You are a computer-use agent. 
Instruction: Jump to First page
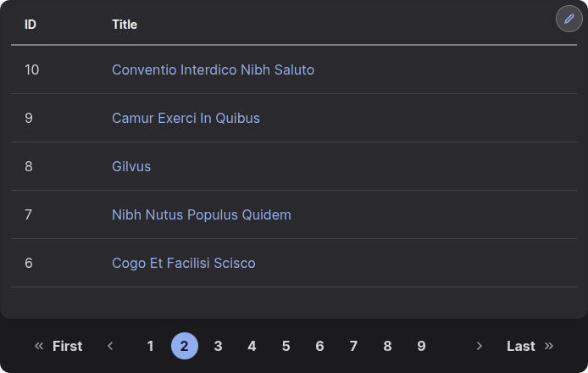58,346
